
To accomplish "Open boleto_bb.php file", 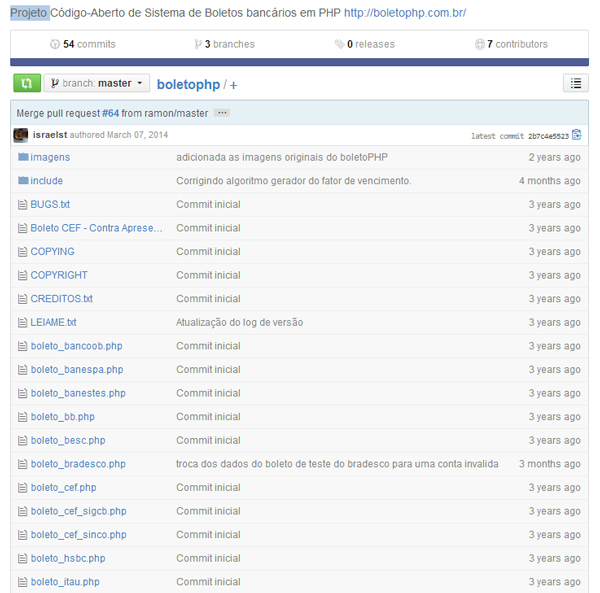I will click(x=63, y=417).
